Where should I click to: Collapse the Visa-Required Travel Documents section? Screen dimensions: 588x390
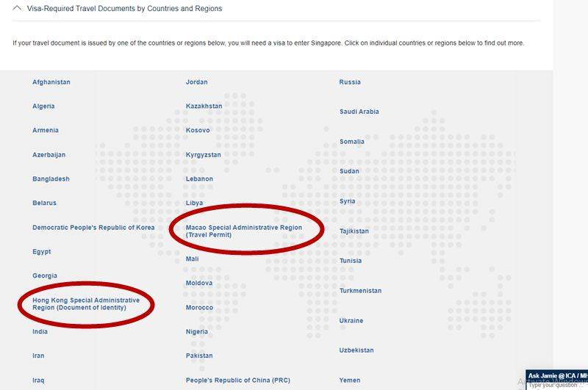[18, 9]
